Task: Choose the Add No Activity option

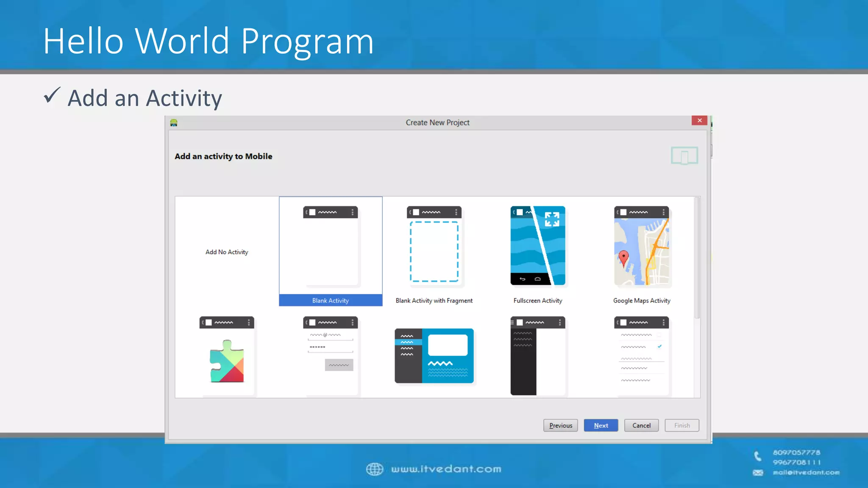Action: 227,252
